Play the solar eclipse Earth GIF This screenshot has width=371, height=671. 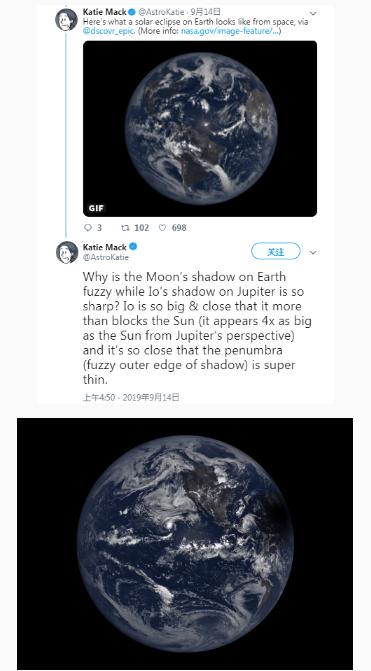(x=200, y=129)
